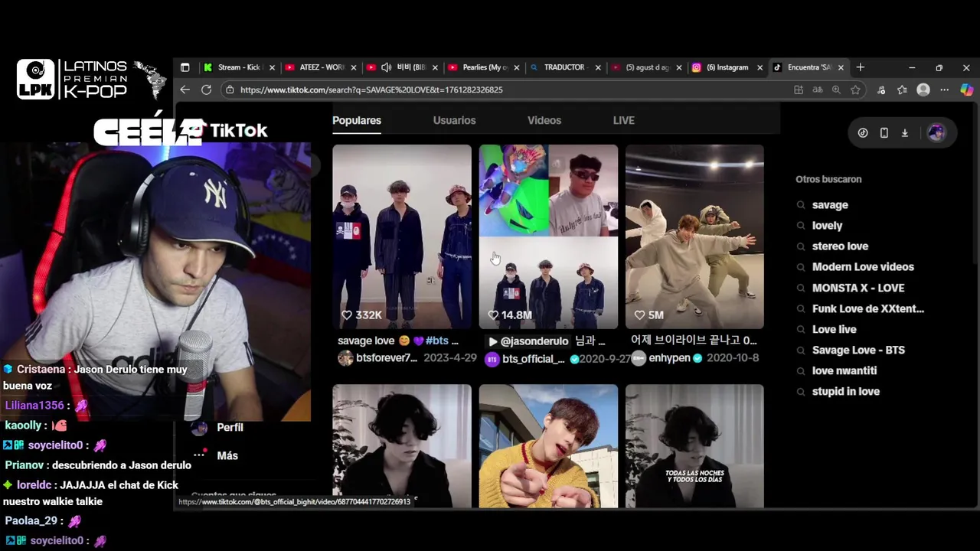Viewport: 980px width, 551px height.
Task: Click the TikTok coins icon in top pill
Action: (863, 132)
